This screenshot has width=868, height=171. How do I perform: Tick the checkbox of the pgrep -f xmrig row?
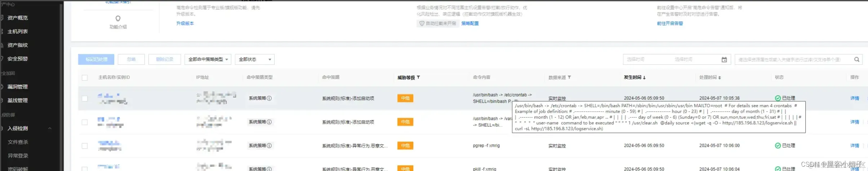[x=85, y=146]
